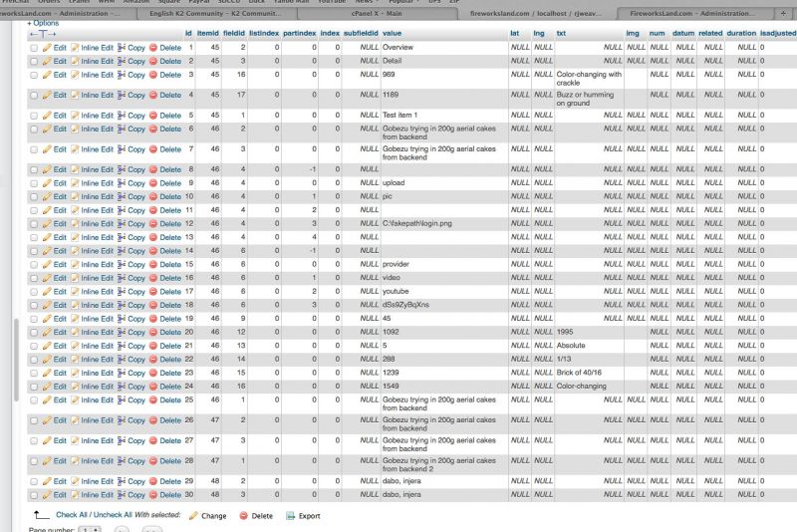This screenshot has width=797, height=532.
Task: Click the Copy link for row id 27
Action: (x=136, y=440)
